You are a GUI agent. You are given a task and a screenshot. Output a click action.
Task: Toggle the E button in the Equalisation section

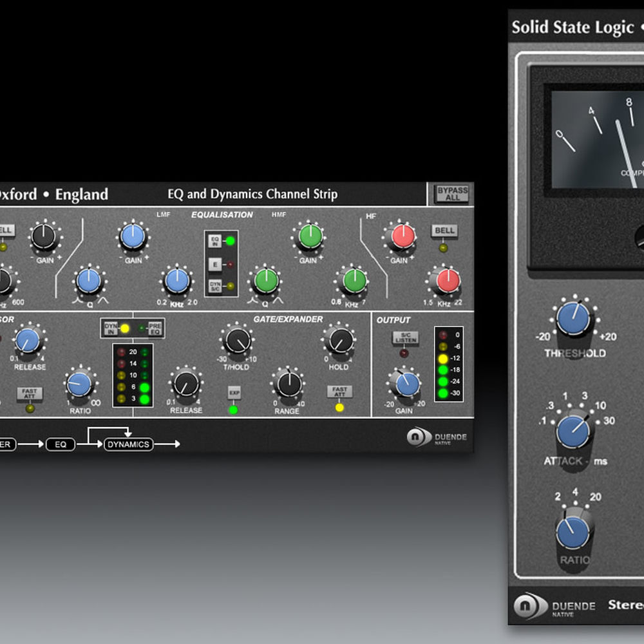215,265
